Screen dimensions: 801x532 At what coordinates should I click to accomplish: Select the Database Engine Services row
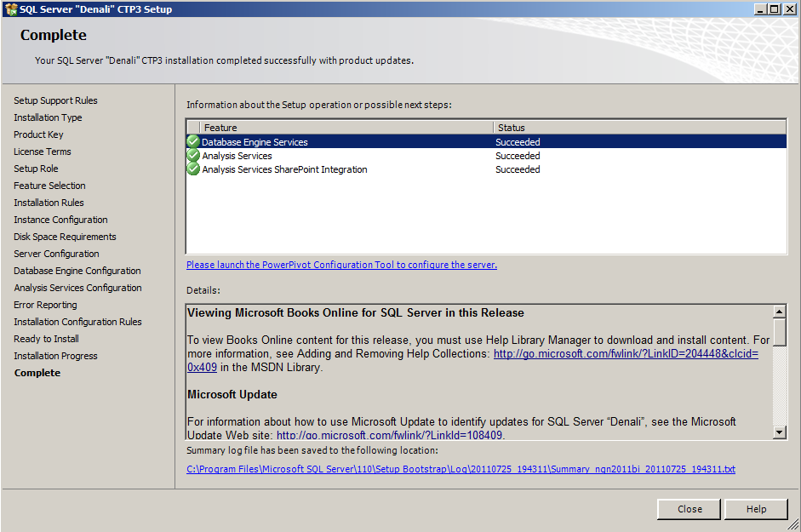click(486, 141)
